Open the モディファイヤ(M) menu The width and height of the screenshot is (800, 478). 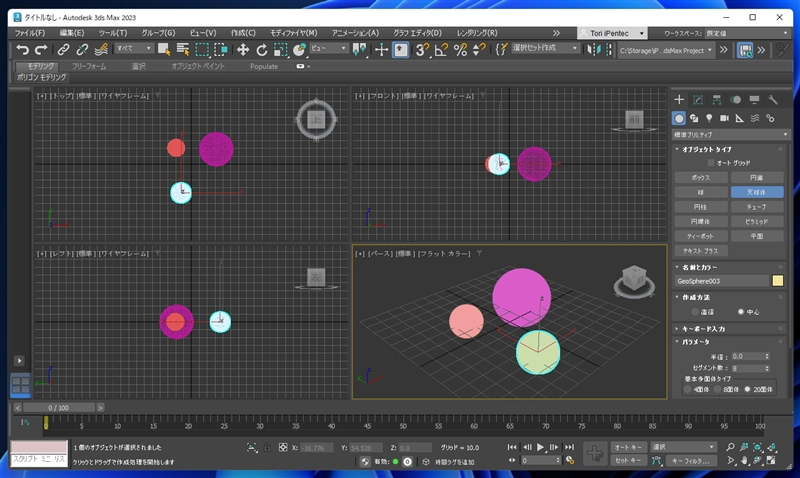pos(293,33)
